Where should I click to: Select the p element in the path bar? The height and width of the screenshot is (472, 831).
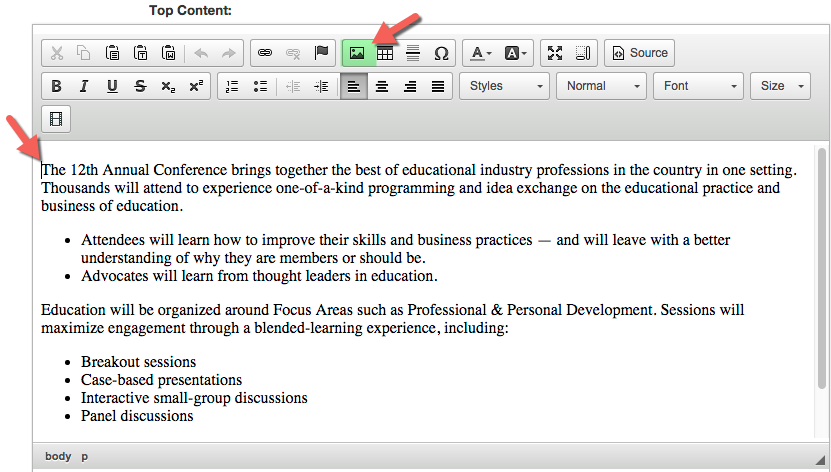[x=84, y=456]
